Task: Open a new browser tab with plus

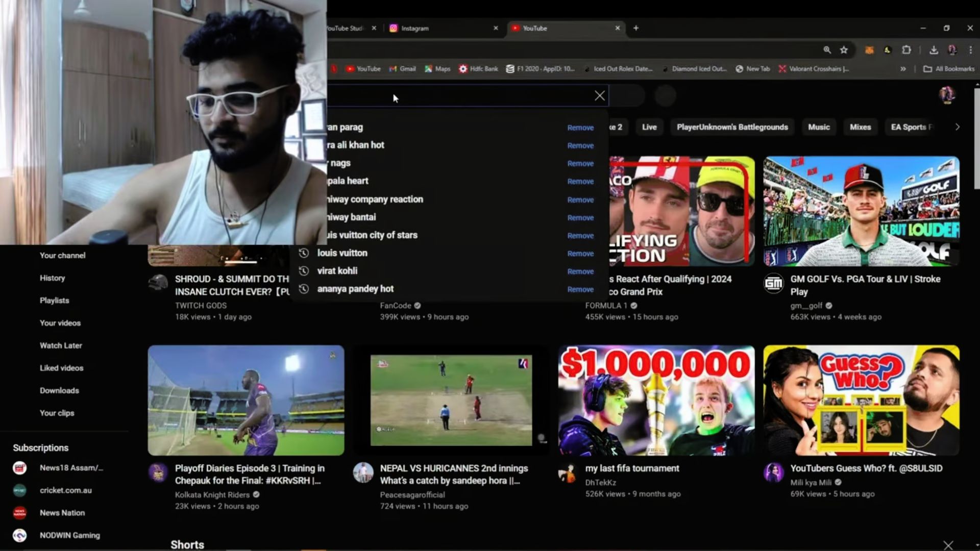Action: 636,28
